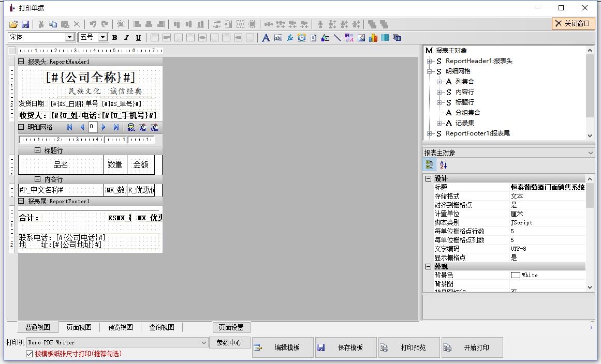The height and width of the screenshot is (364, 601).
Task: Switch to the 普通视图 tab
Action: point(38,327)
